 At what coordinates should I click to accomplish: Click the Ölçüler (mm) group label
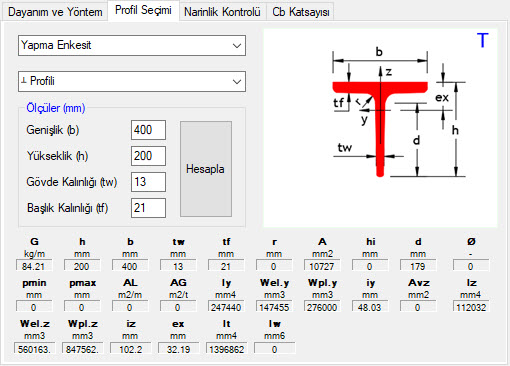coord(56,108)
